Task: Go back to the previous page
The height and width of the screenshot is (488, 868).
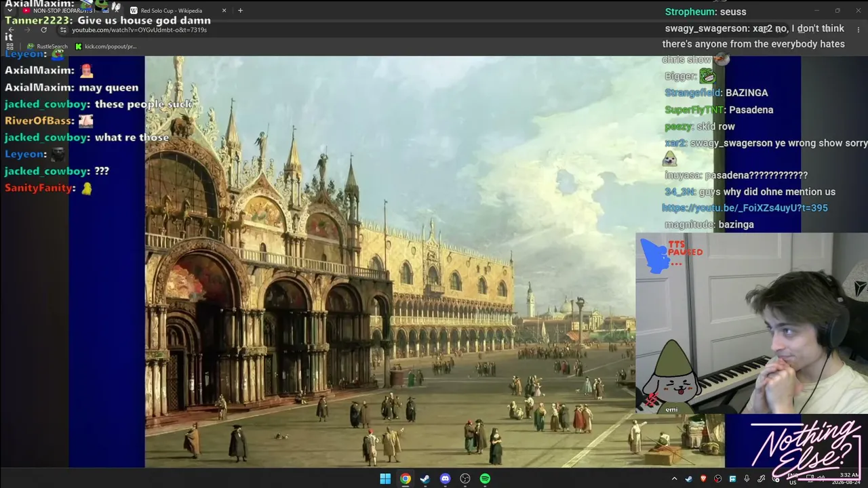Action: (10, 30)
